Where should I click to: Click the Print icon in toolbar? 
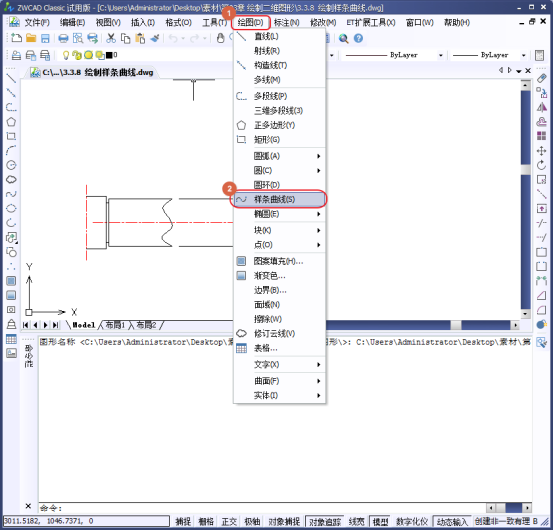63,38
